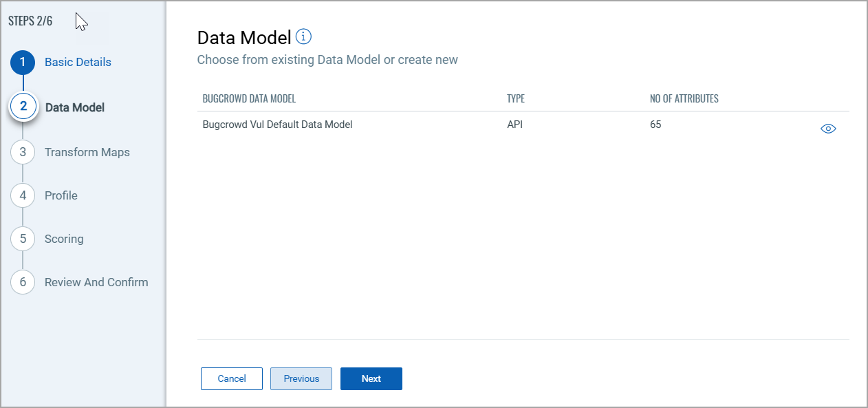Cancel the setup wizard
Screen dimensions: 868x408
pos(232,378)
